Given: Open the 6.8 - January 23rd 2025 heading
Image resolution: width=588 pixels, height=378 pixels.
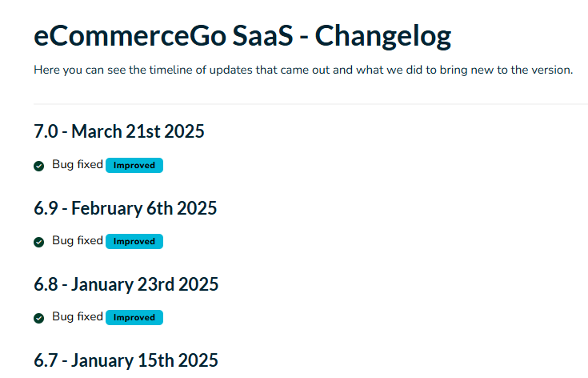Looking at the screenshot, I should click(126, 284).
